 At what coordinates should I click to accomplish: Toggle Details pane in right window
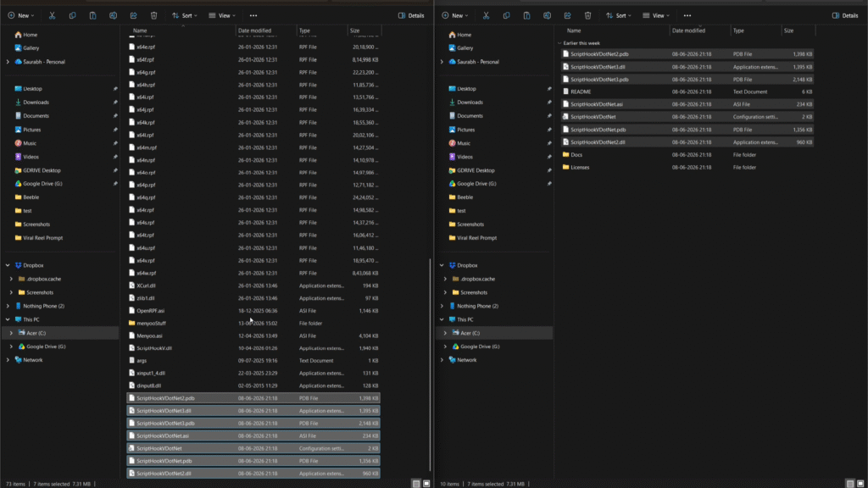coord(845,15)
